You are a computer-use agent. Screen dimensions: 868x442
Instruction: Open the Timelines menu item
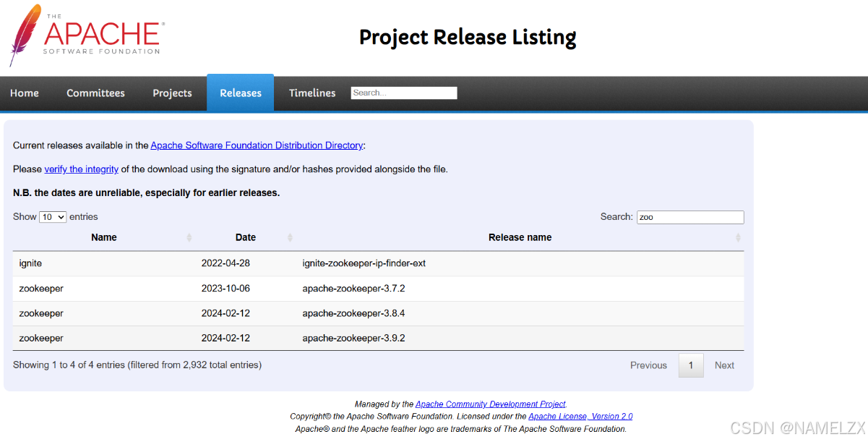pyautogui.click(x=312, y=93)
